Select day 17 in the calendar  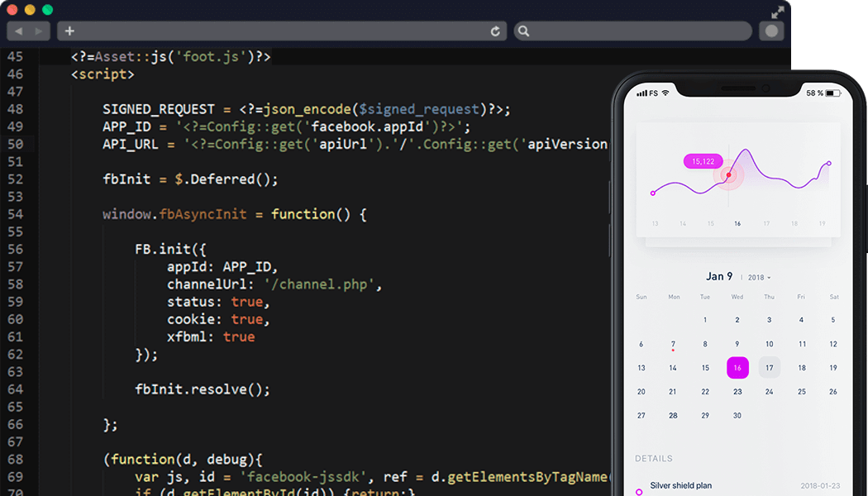pos(769,368)
